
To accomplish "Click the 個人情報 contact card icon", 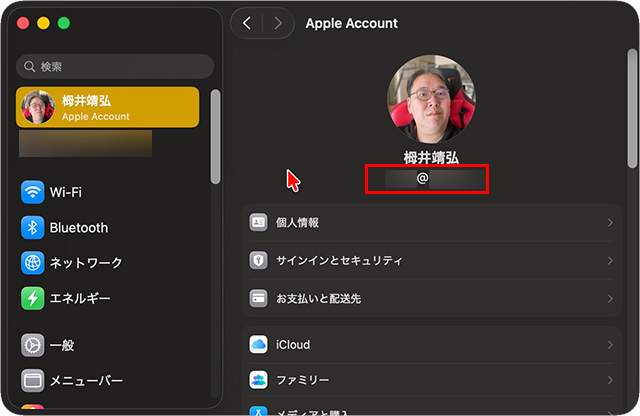I will pyautogui.click(x=258, y=222).
